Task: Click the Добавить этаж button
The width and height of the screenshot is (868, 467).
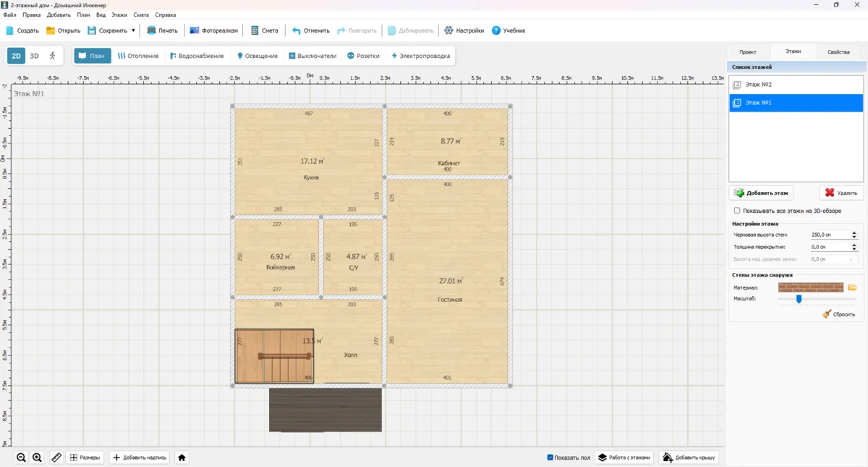Action: [761, 193]
